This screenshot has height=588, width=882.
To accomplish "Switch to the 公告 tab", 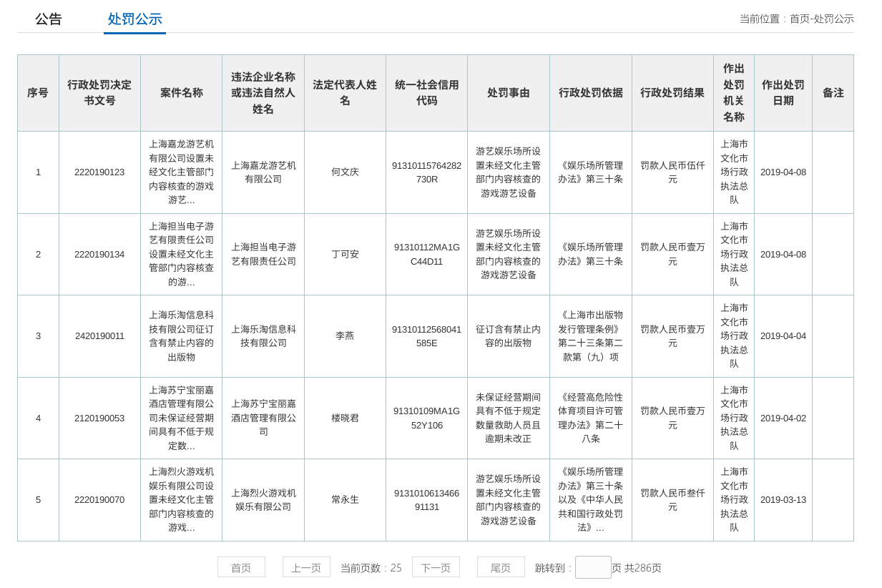I will pyautogui.click(x=49, y=19).
